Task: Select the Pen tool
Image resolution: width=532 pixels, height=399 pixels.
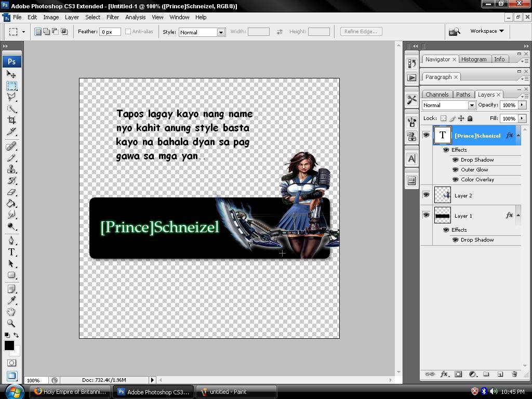Action: [x=11, y=241]
